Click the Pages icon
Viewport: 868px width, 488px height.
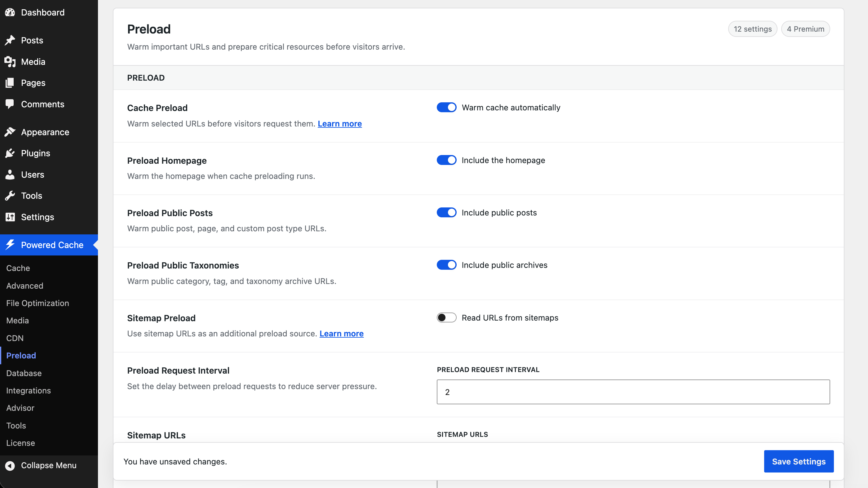tap(10, 83)
